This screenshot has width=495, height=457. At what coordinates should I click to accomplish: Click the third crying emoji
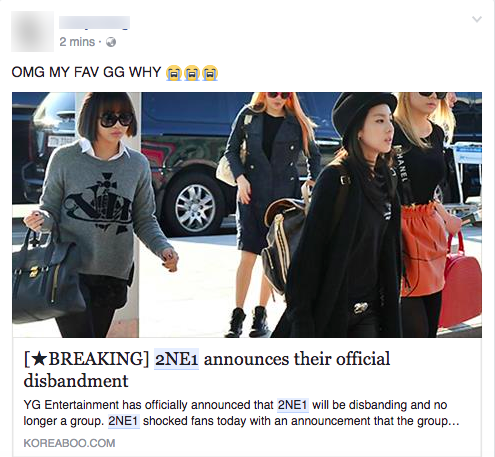pos(210,73)
